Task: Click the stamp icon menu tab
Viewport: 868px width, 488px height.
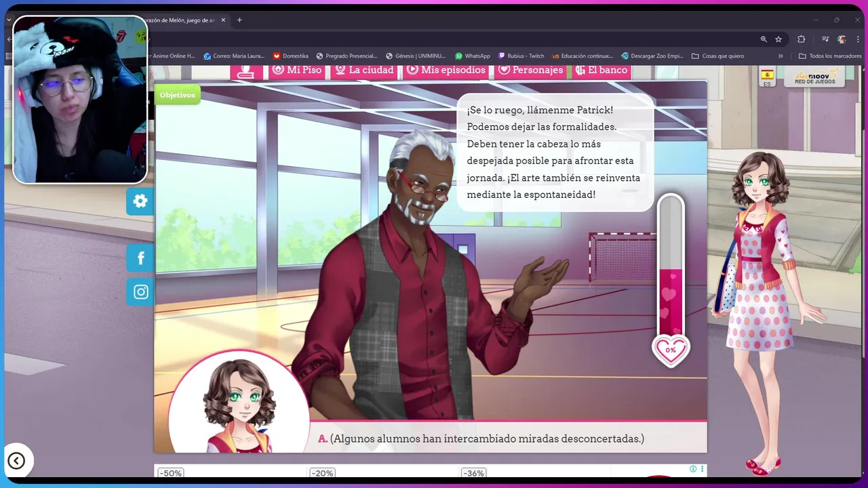Action: [x=246, y=71]
